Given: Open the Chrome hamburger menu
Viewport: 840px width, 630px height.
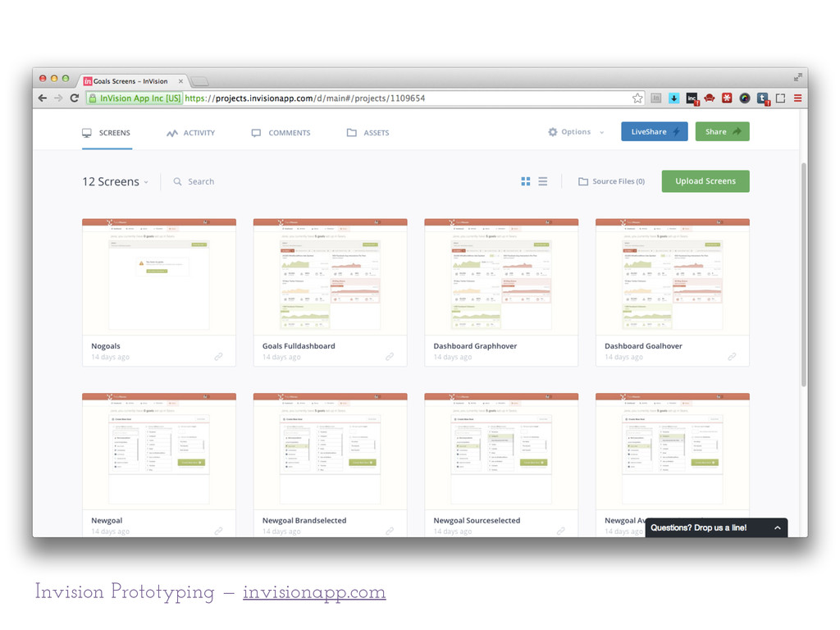Looking at the screenshot, I should click(797, 98).
